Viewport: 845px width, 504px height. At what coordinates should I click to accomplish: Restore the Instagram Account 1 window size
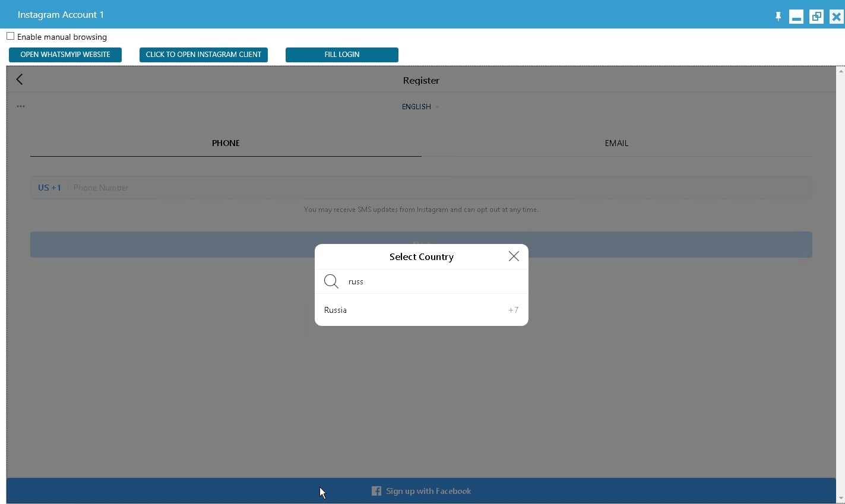pyautogui.click(x=816, y=17)
